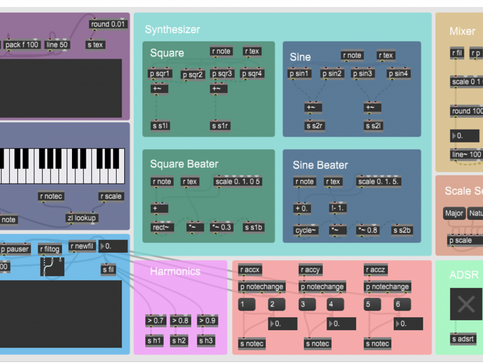Select r note in the Square panel
483x363 pixels.
[x=221, y=51]
